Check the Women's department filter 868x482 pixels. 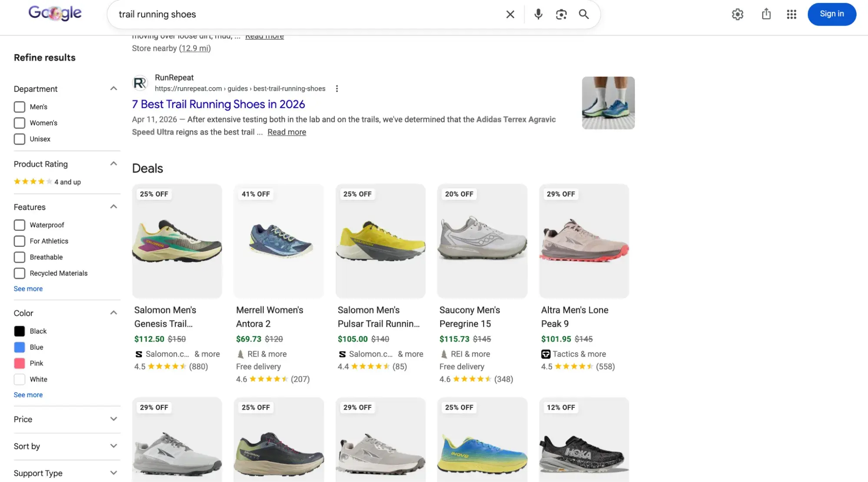pyautogui.click(x=20, y=123)
